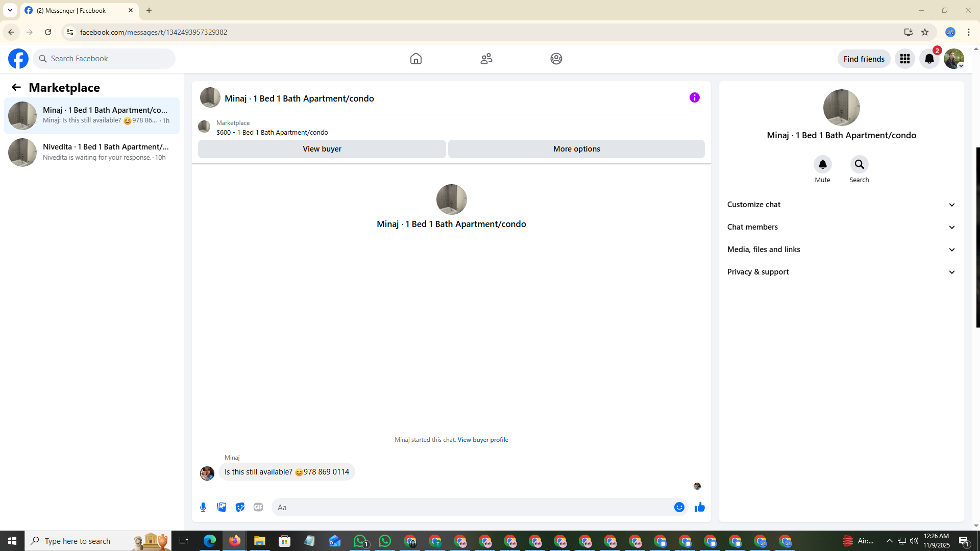This screenshot has width=980, height=551.
Task: Toggle conversation information panel icon
Action: click(694, 97)
